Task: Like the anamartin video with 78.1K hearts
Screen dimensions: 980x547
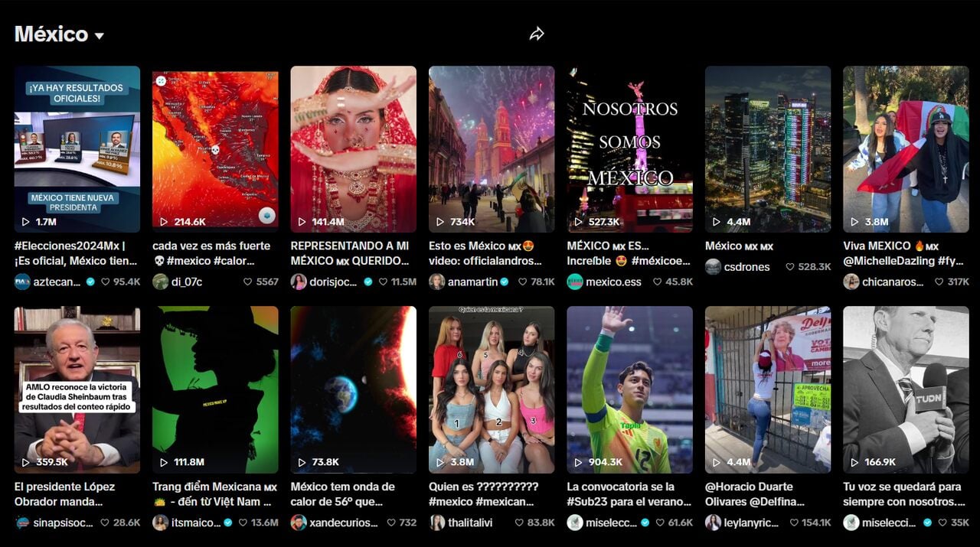Action: pyautogui.click(x=524, y=282)
